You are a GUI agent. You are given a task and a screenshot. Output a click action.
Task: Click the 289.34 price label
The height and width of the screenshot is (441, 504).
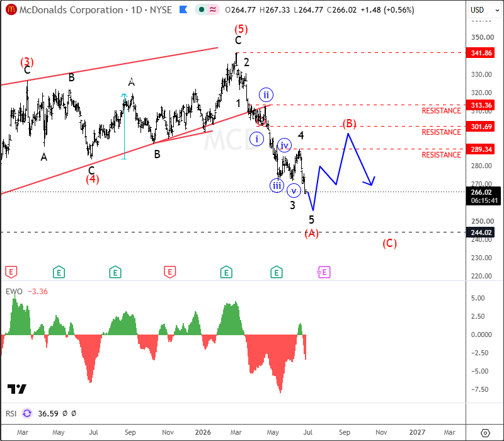(481, 149)
